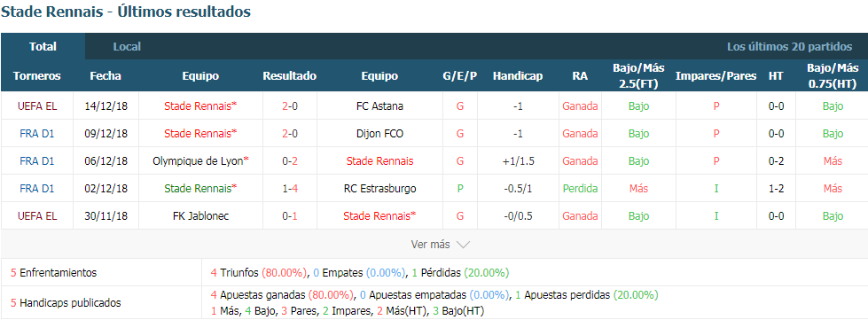Open RC Estrasburgo team page
868x320 pixels.
(x=379, y=189)
